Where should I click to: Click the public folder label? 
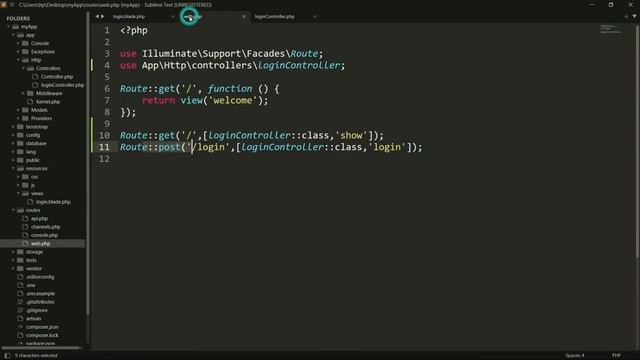(x=33, y=160)
